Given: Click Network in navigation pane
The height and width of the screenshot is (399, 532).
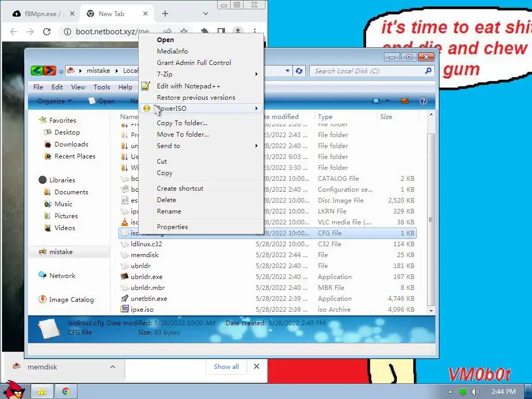Looking at the screenshot, I should (x=62, y=275).
